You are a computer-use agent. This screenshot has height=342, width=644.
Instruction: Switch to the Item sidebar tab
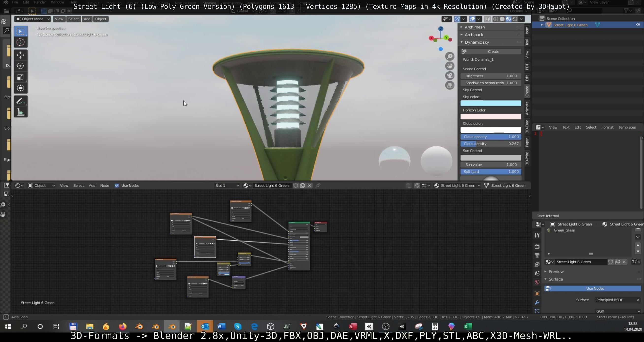[x=527, y=30]
